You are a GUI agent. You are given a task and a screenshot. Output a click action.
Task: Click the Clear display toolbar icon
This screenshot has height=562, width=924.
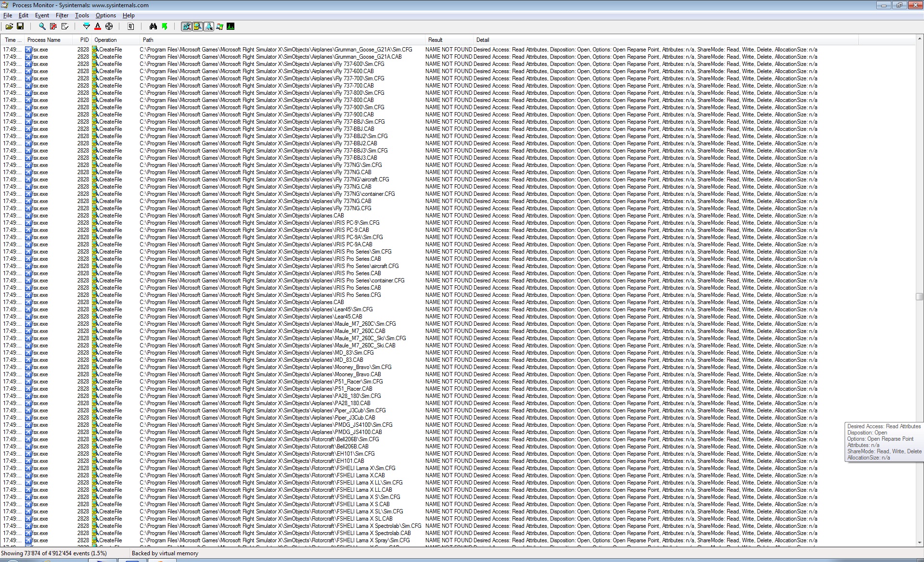coord(65,26)
